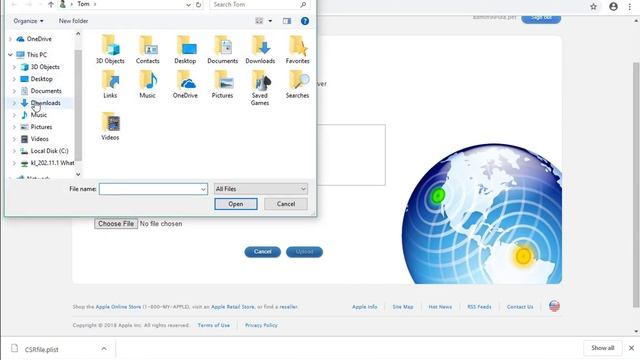Screen dimensions: 640x360
Task: Click the US flag region icon
Action: click(554, 306)
